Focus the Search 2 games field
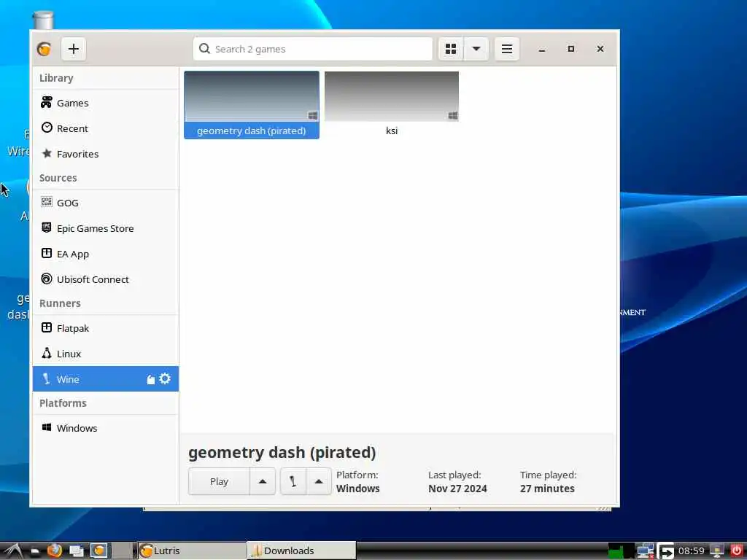747x560 pixels. (x=313, y=49)
